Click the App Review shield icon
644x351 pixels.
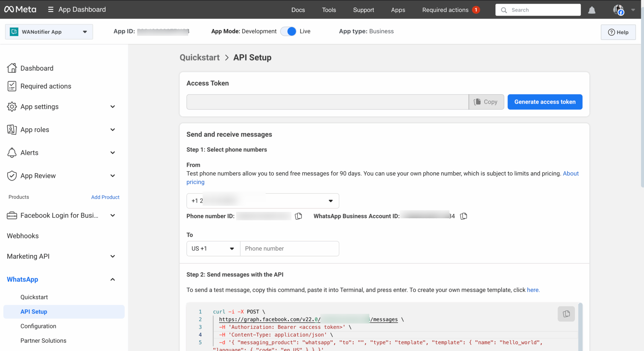12,176
